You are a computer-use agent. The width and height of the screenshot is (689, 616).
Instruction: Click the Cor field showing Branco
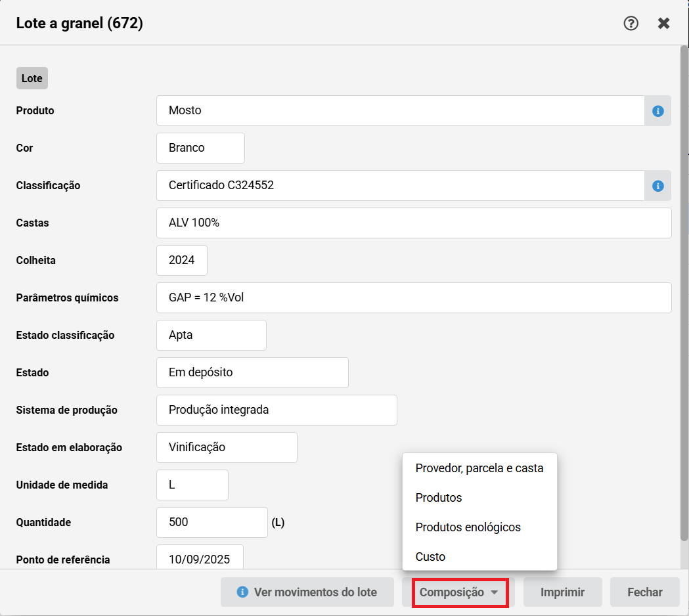[x=200, y=148]
